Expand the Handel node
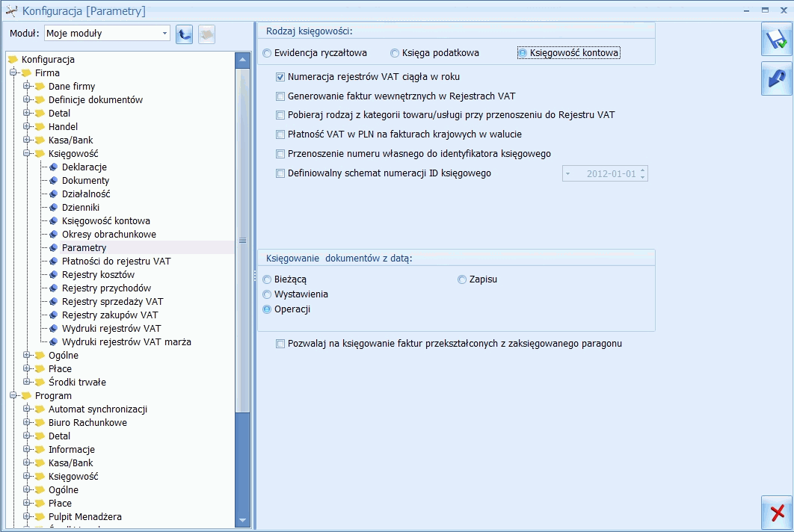Viewport: 794px width, 532px height. 27,126
